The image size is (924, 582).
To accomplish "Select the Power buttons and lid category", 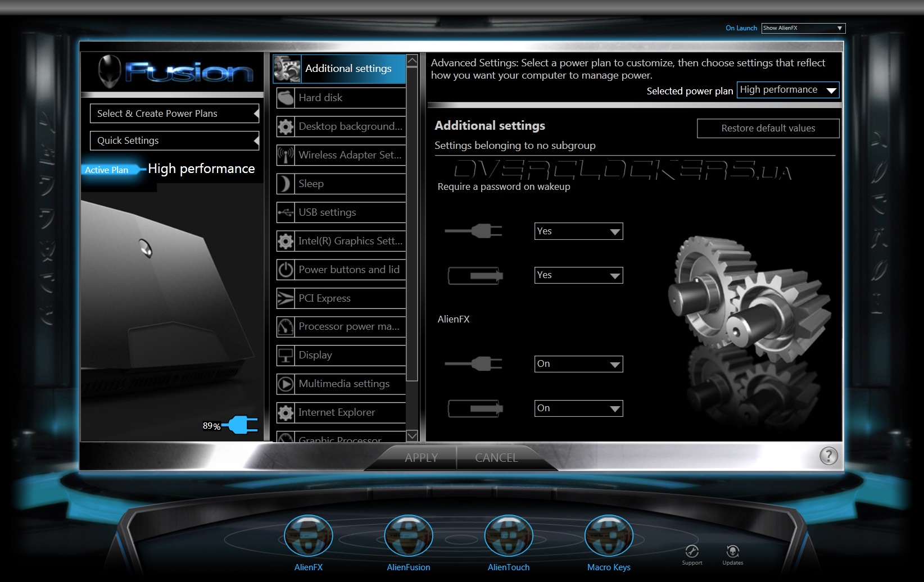I will click(341, 270).
